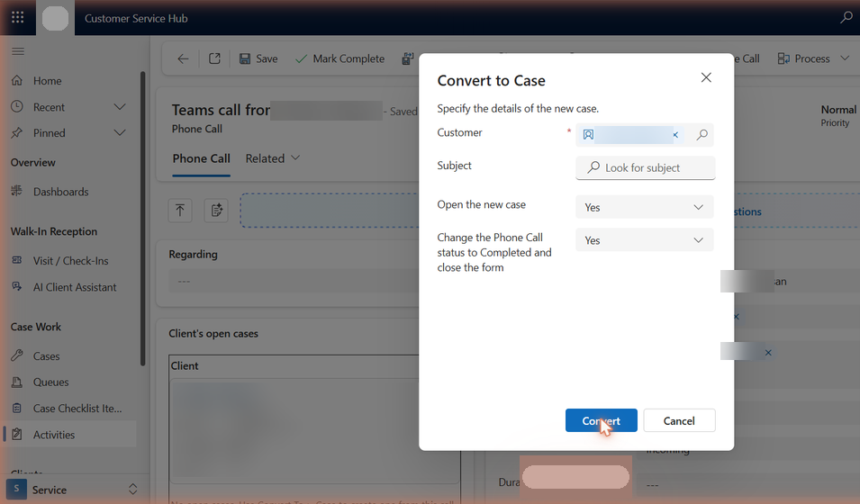Click the Pinned pushpin icon
The height and width of the screenshot is (504, 860).
pyautogui.click(x=17, y=132)
